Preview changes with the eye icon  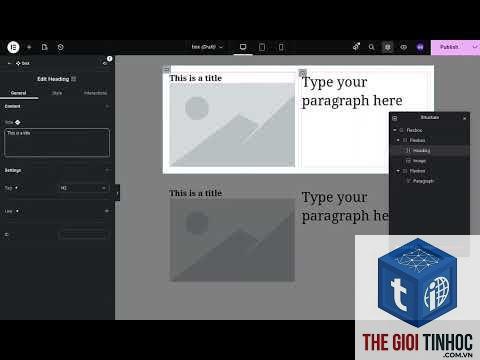[x=404, y=47]
